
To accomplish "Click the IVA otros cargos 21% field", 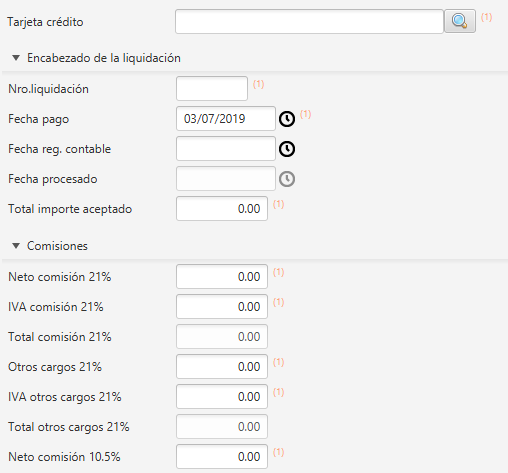I will pyautogui.click(x=222, y=397).
